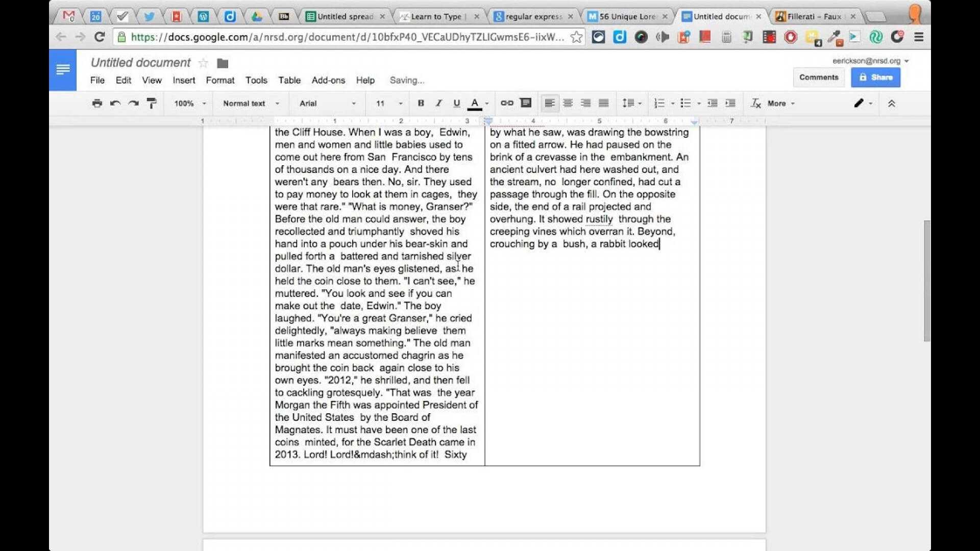Click the Bold formatting icon
This screenshot has width=980, height=551.
point(421,103)
